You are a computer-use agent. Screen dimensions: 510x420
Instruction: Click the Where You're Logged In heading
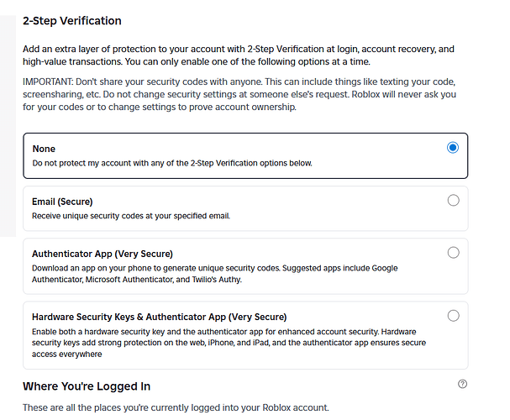(x=87, y=386)
